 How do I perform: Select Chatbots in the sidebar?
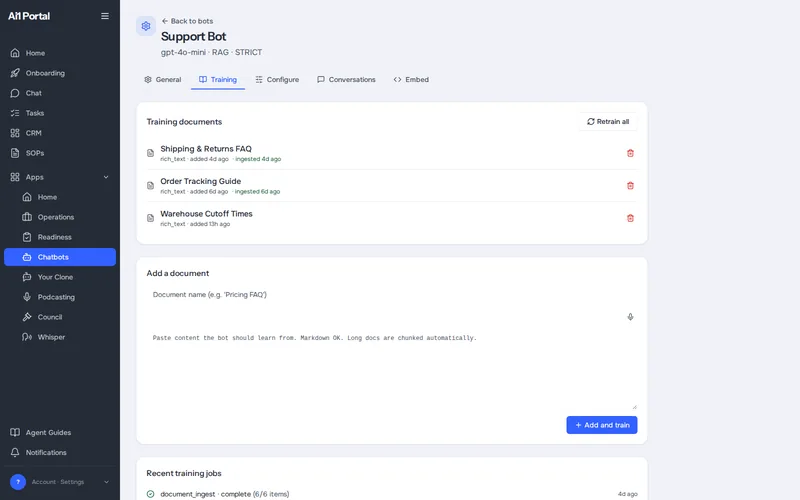60,257
